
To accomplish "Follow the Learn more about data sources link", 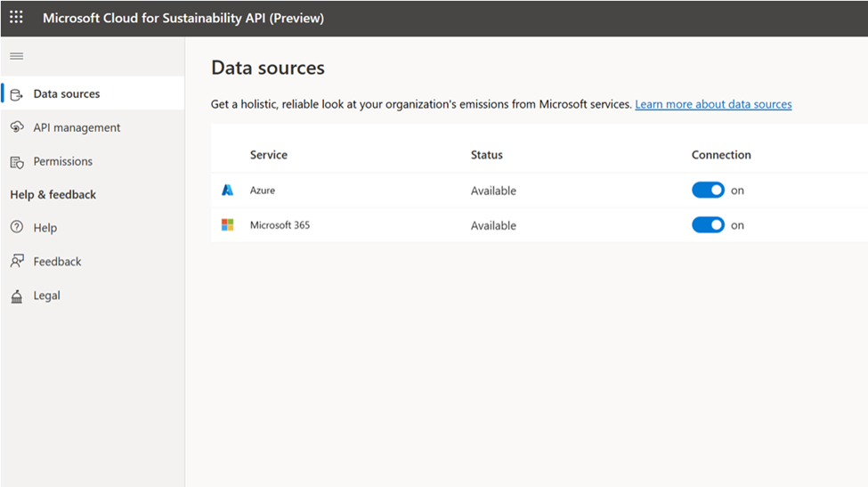I will (713, 104).
